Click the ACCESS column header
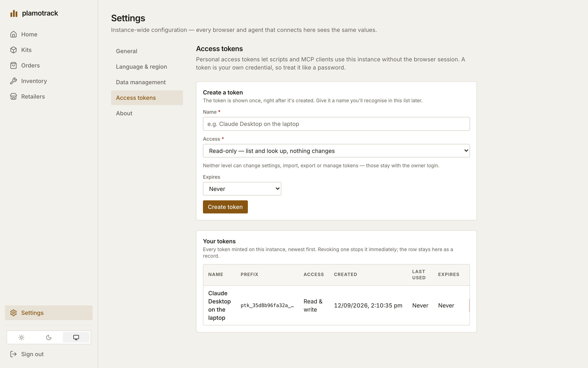 click(x=314, y=275)
